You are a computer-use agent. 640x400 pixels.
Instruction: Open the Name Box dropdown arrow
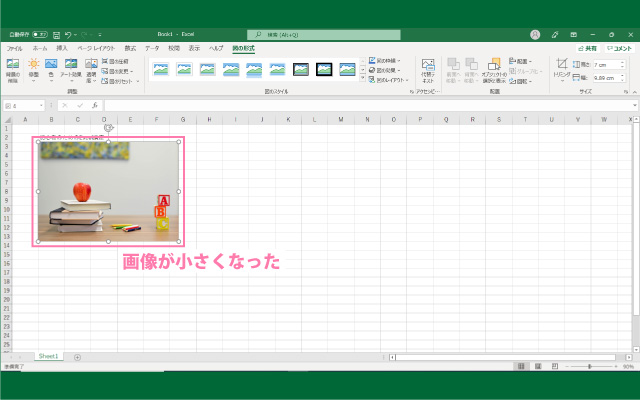click(41, 106)
